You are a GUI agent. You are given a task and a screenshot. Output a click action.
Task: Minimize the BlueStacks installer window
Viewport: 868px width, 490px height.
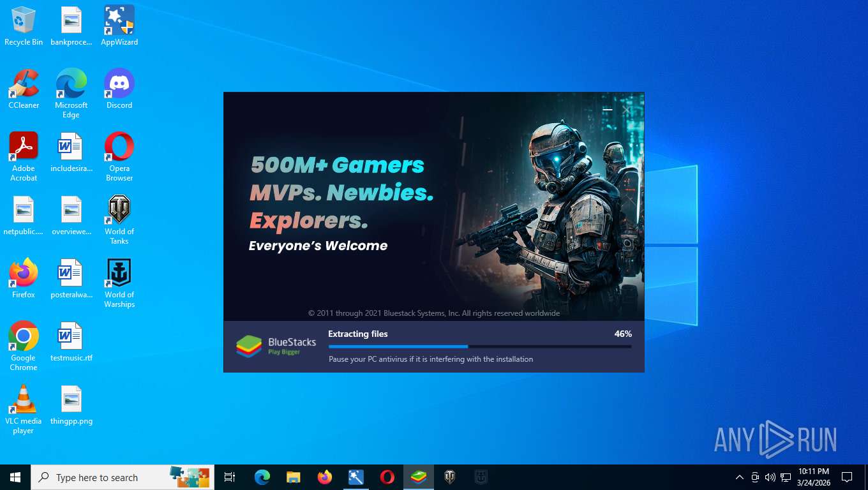click(608, 110)
